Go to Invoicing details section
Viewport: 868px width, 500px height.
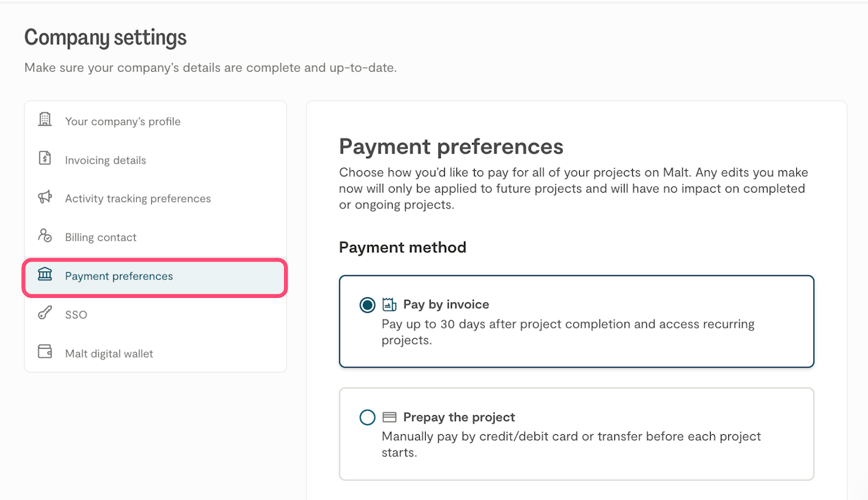106,160
